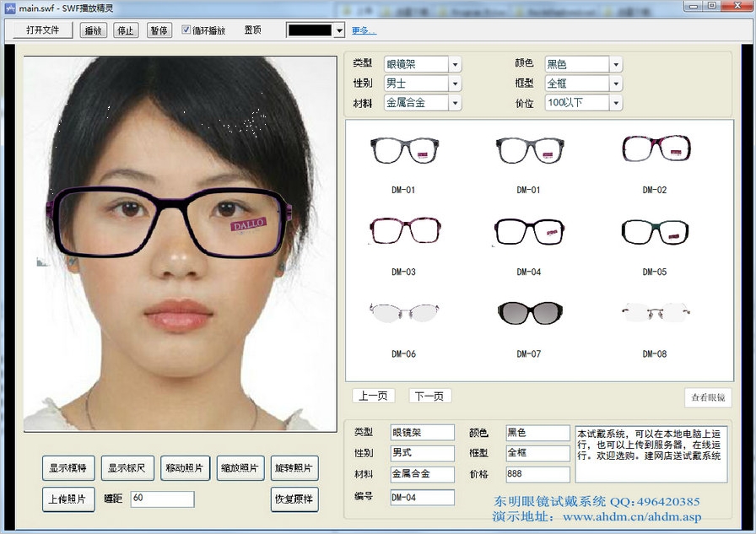756x534 pixels.
Task: Expand the 价位 price range dropdown
Action: point(615,103)
